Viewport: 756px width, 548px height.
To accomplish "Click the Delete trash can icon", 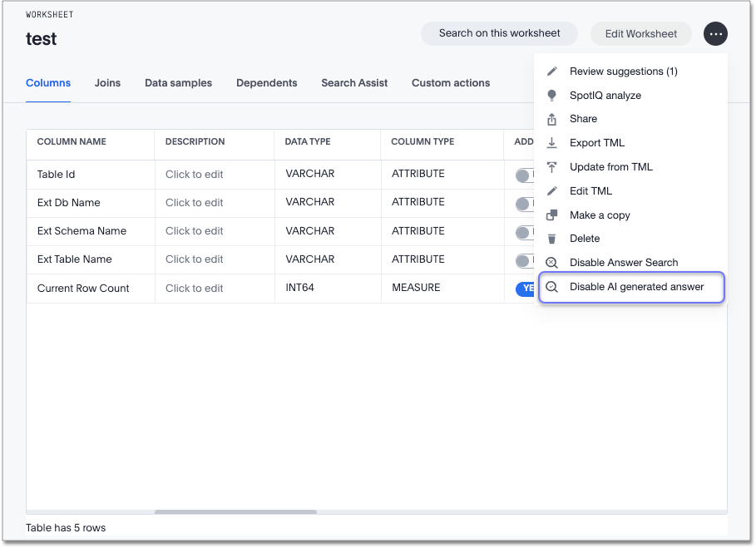I will tap(551, 239).
